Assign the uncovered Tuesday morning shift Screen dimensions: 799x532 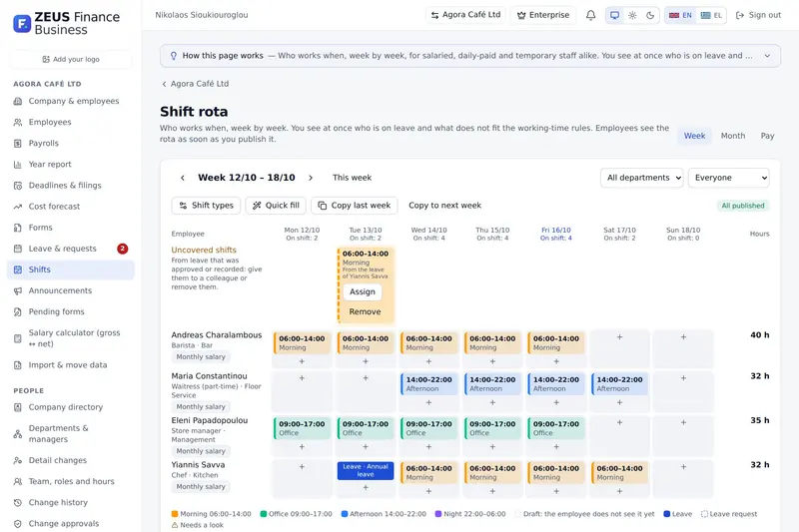tap(363, 291)
